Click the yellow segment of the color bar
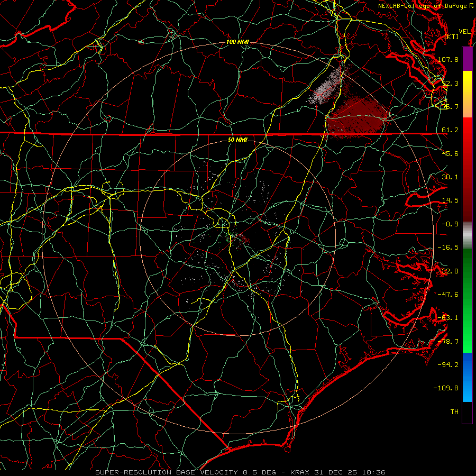 [x=467, y=83]
